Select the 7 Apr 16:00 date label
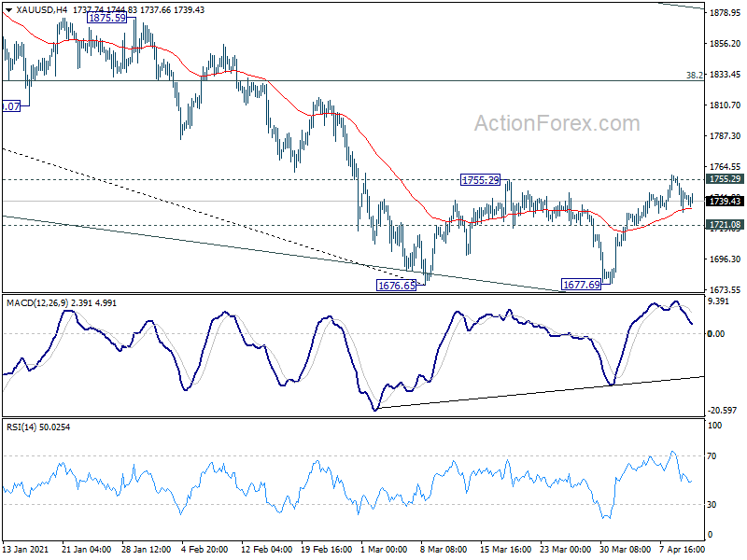The height and width of the screenshot is (560, 747). pos(683,549)
